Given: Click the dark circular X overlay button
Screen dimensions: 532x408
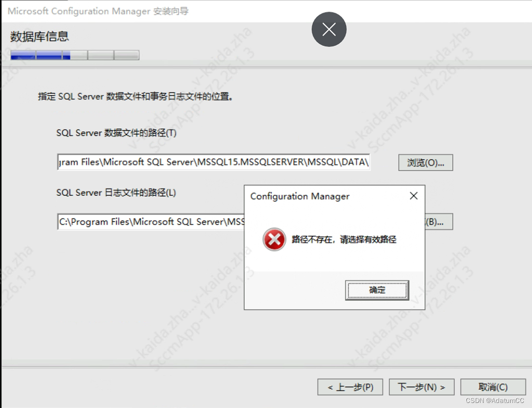Looking at the screenshot, I should pyautogui.click(x=329, y=29).
